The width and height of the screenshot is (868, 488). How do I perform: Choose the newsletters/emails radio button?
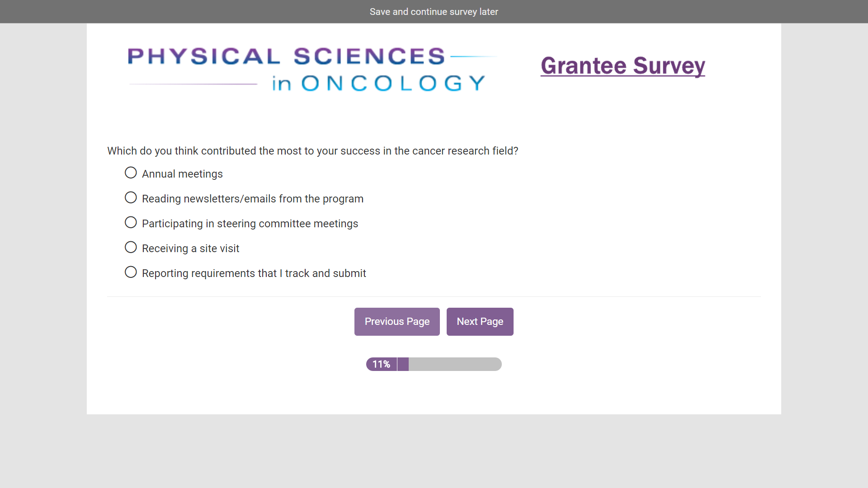131,198
